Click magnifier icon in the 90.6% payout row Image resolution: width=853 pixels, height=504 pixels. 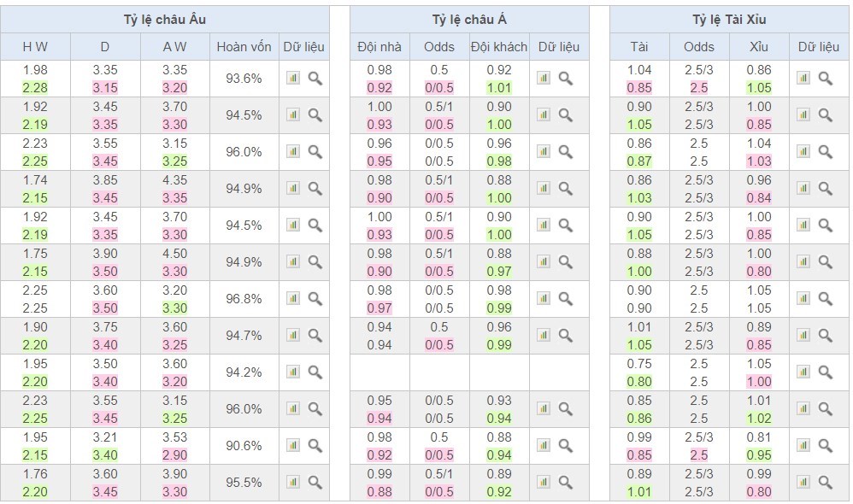[x=315, y=446]
